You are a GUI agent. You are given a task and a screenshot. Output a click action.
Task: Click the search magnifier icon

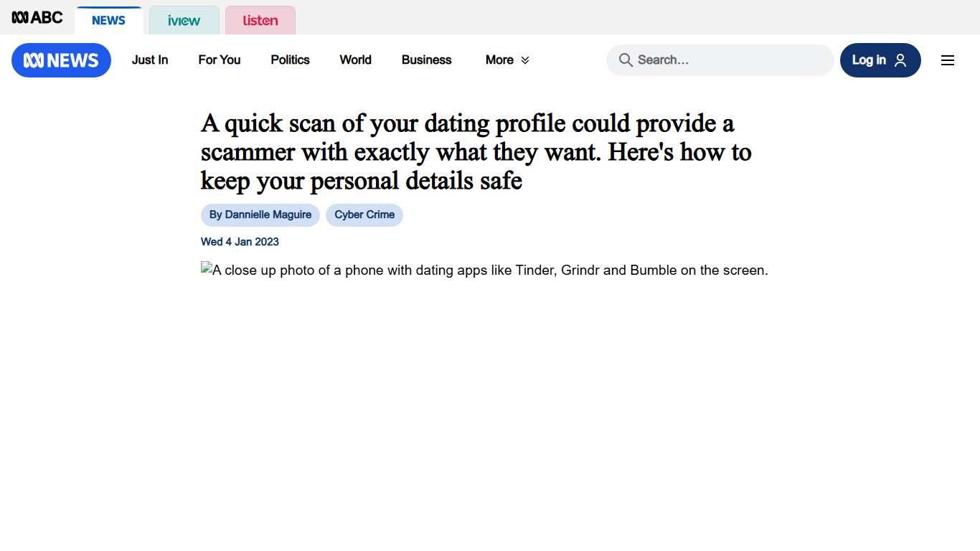pos(626,60)
